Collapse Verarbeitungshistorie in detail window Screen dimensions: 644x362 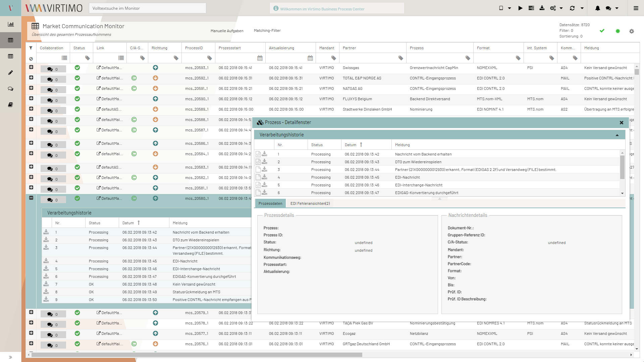coord(617,135)
